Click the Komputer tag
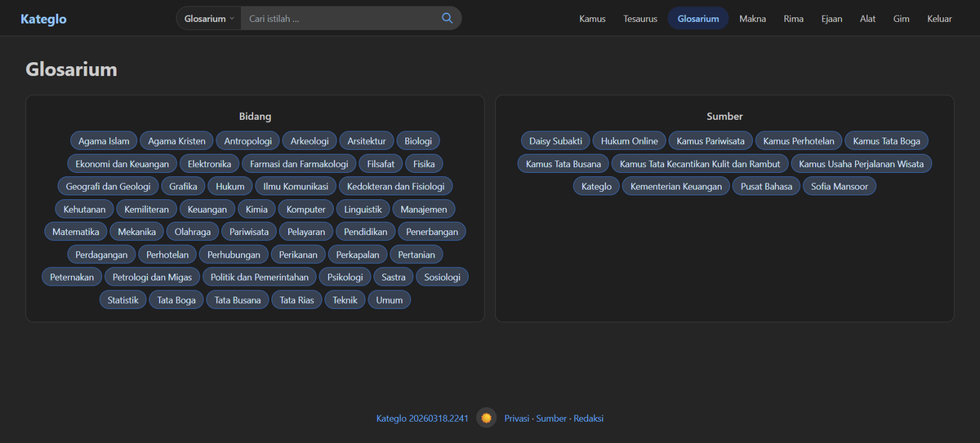The width and height of the screenshot is (980, 443). point(306,209)
